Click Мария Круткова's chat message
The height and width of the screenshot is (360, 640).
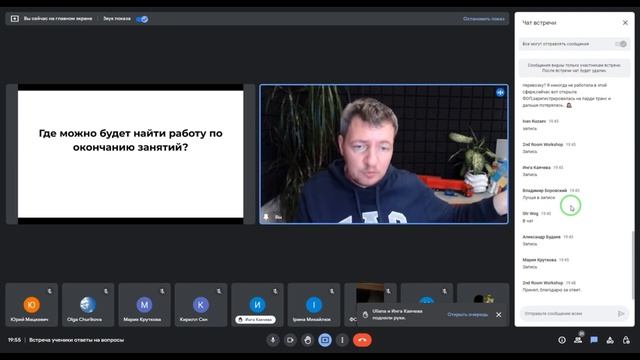click(530, 267)
